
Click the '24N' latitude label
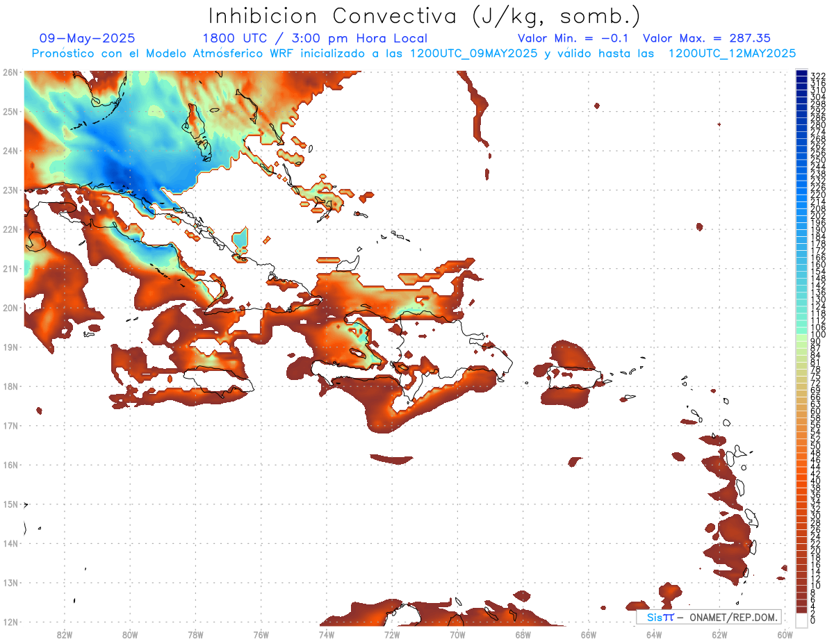pos(10,151)
